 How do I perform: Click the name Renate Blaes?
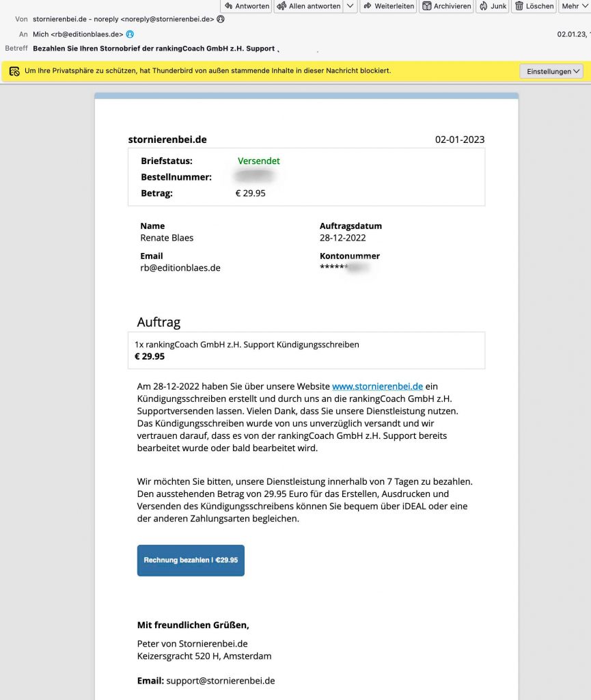(x=167, y=238)
